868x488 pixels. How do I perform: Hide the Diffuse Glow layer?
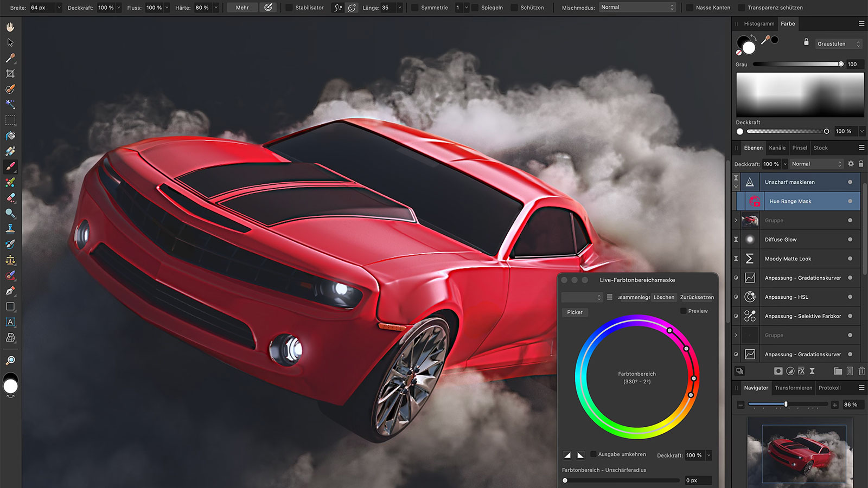pyautogui.click(x=850, y=240)
